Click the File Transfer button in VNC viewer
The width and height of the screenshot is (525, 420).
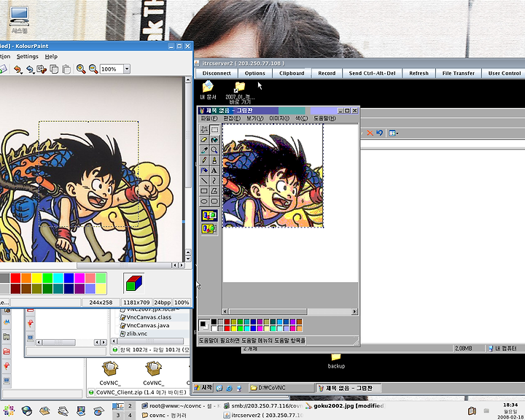[x=458, y=73]
